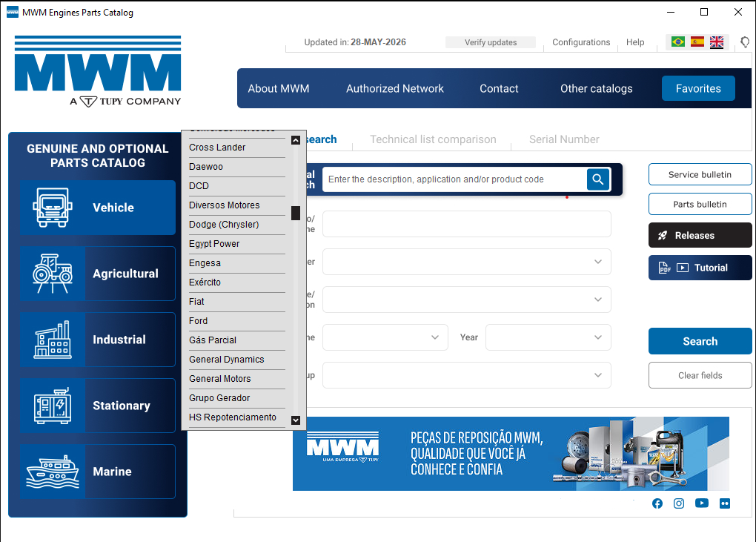The height and width of the screenshot is (542, 756).
Task: Select Cross Lander in the list
Action: click(x=236, y=148)
